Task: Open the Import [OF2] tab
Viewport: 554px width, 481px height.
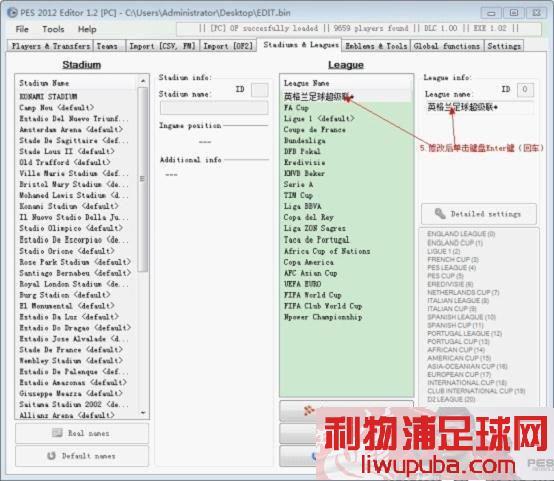Action: tap(228, 46)
